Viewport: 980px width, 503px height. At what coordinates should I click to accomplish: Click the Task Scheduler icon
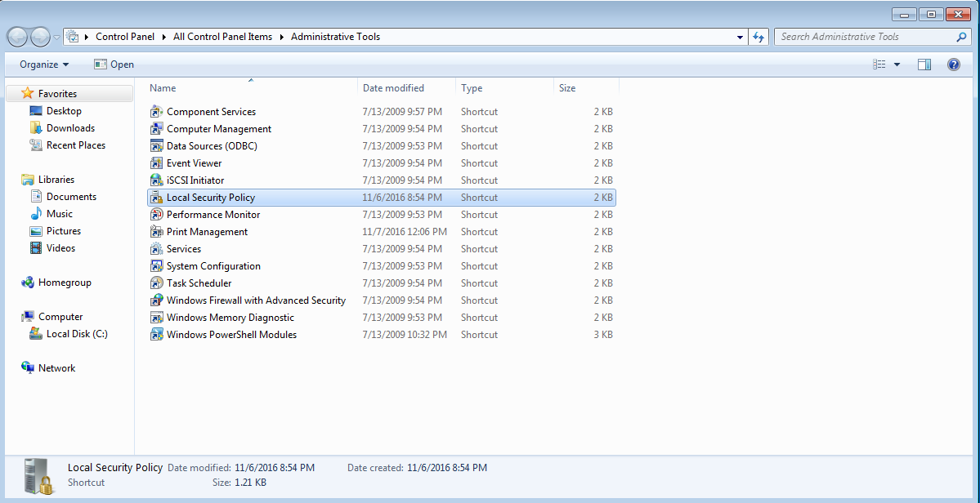click(x=157, y=283)
